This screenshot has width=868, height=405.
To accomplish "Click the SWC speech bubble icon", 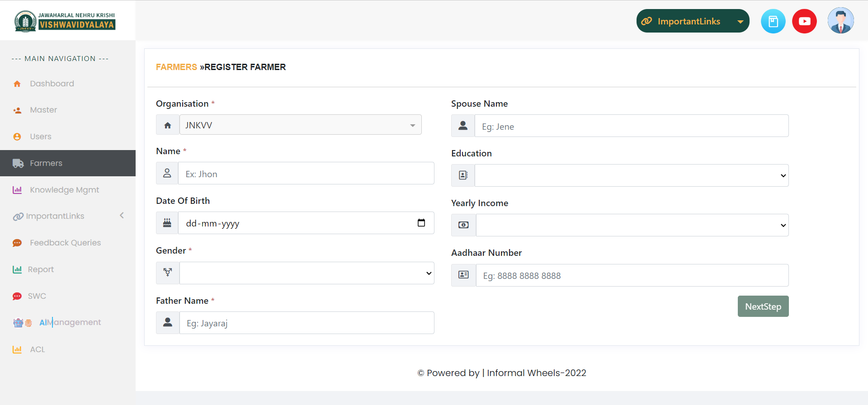I will [17, 296].
